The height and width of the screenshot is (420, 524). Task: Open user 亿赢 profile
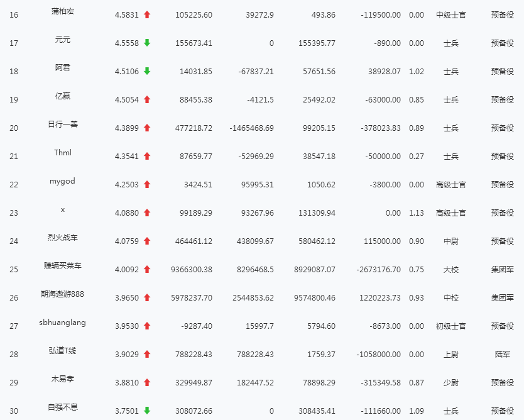62,96
